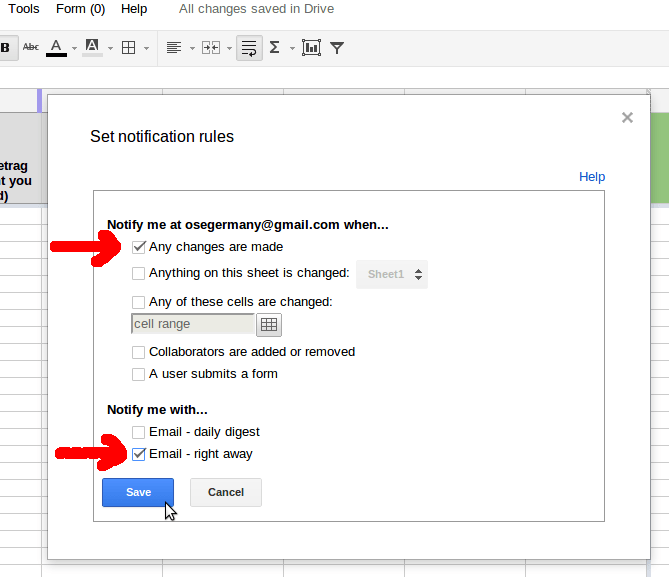Uncheck 'Any changes are made'
The height and width of the screenshot is (577, 669).
tap(139, 247)
